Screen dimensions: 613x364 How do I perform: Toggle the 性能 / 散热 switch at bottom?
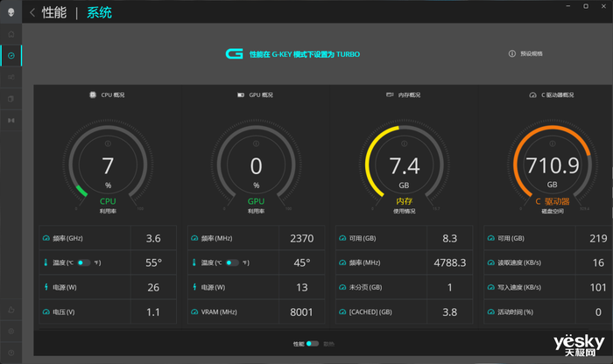(x=313, y=344)
